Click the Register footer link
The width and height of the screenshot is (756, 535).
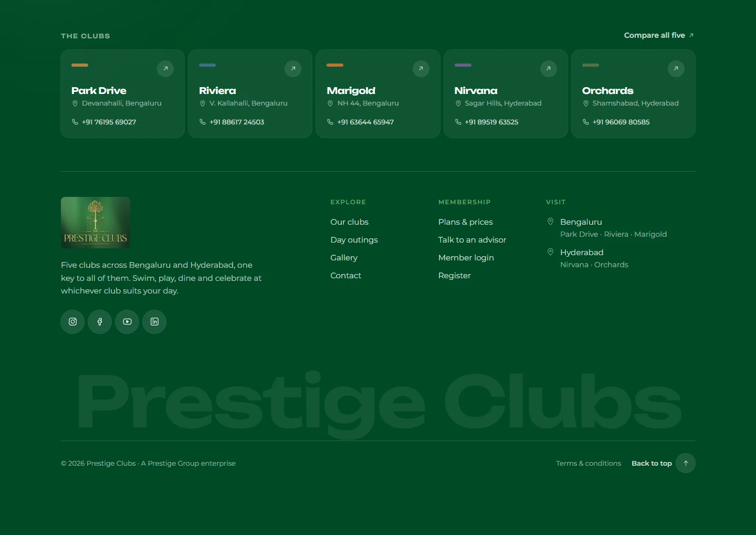coord(455,276)
